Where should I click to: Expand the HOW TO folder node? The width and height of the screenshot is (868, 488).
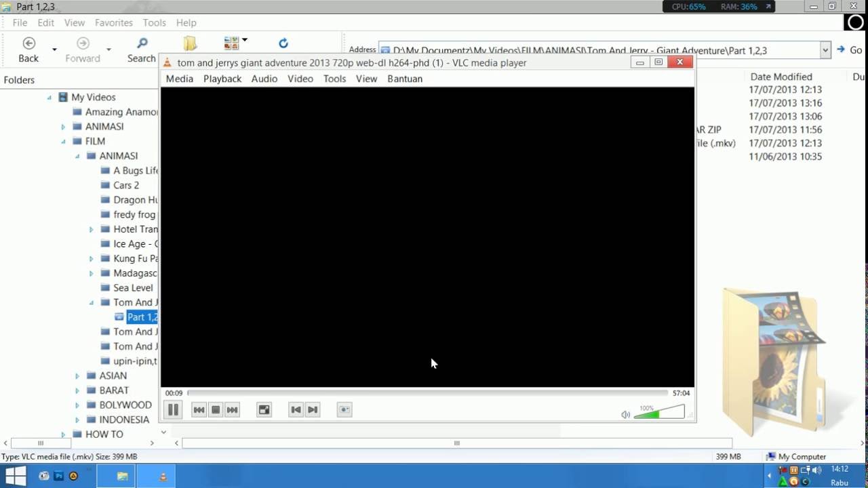click(x=63, y=434)
